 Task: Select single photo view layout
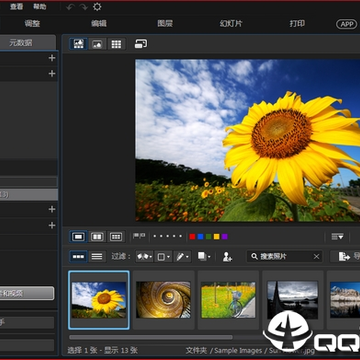pos(78,237)
